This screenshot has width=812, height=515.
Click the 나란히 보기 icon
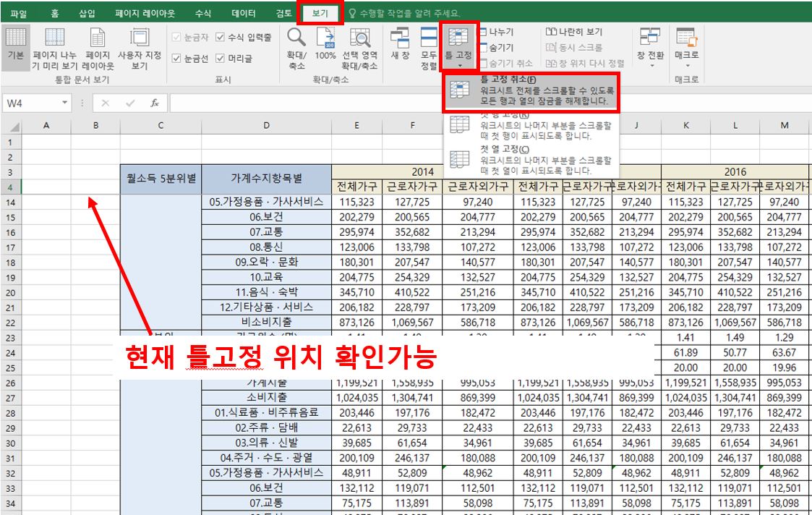click(x=551, y=32)
